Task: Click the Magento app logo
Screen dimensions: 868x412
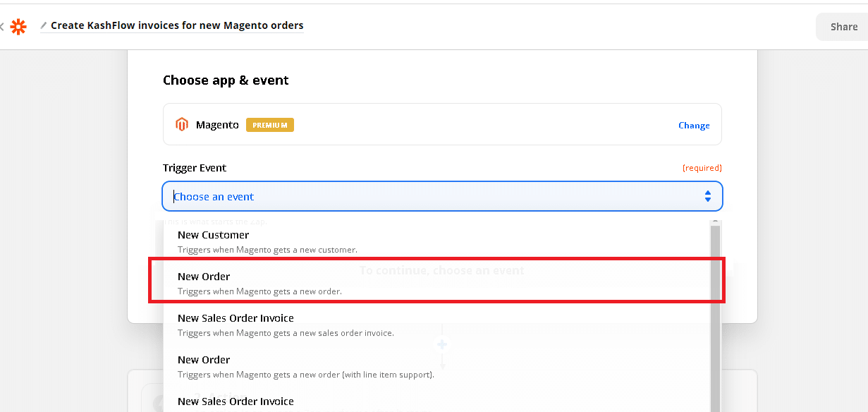Action: point(182,125)
